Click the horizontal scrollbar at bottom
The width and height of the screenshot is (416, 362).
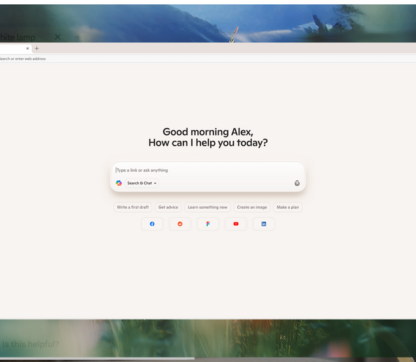tap(97, 359)
